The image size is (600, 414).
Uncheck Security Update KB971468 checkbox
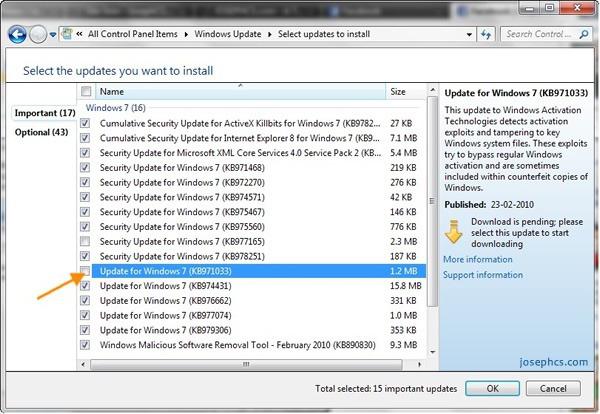coord(85,168)
